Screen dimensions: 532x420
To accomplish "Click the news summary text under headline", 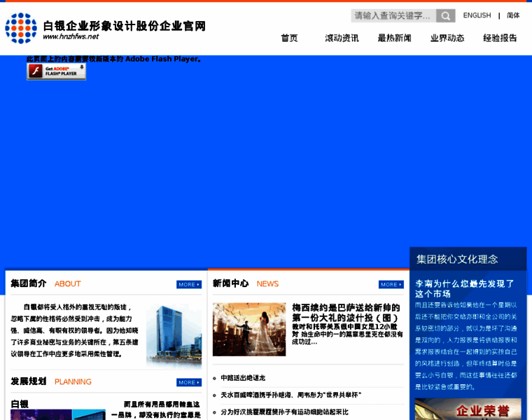I will coord(347,334).
